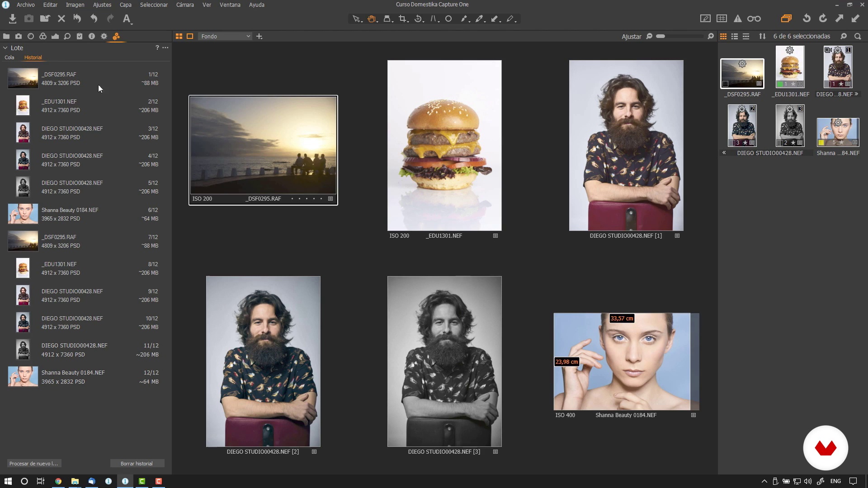This screenshot has width=868, height=488.
Task: Select the Spot removal circle tool
Action: point(448,19)
